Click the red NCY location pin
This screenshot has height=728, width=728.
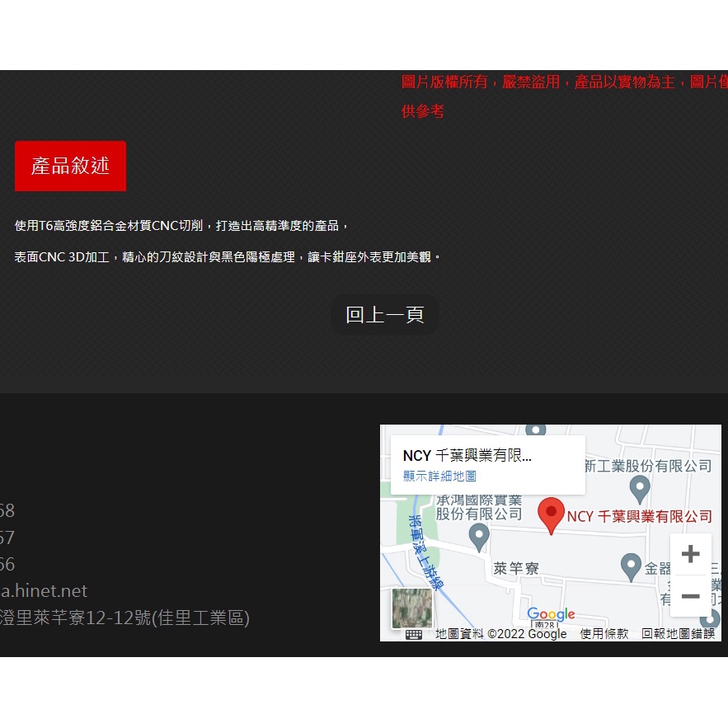[551, 514]
